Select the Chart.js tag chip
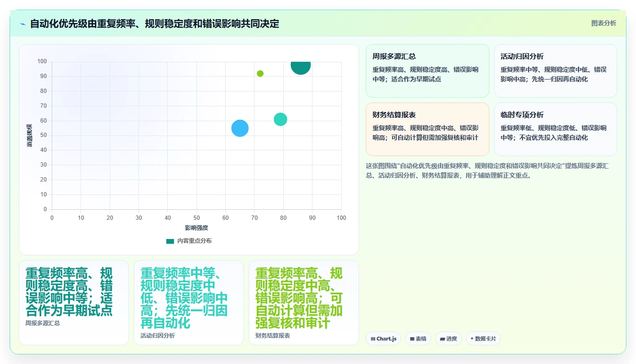Screen dimensions: 636x364 (x=383, y=339)
